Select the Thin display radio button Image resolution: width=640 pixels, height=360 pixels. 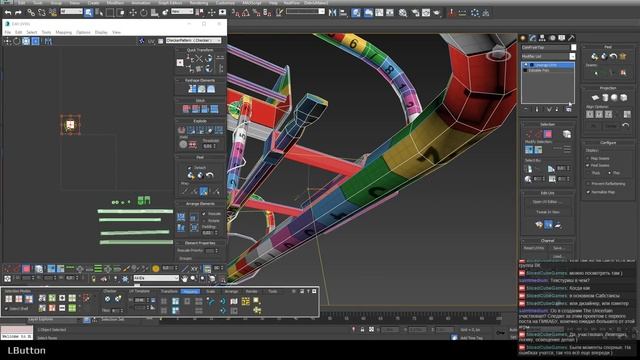[609, 173]
